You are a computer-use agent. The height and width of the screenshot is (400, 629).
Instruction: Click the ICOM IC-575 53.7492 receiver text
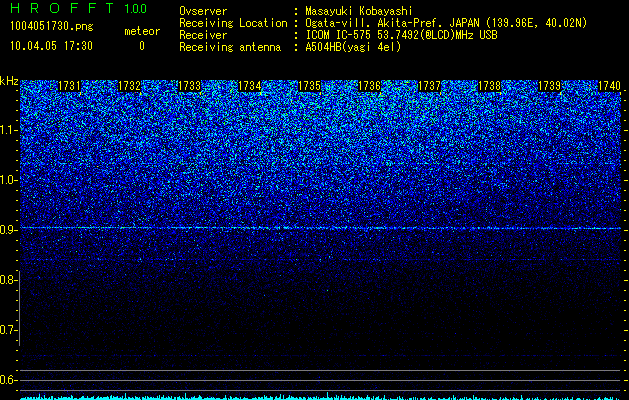click(401, 35)
